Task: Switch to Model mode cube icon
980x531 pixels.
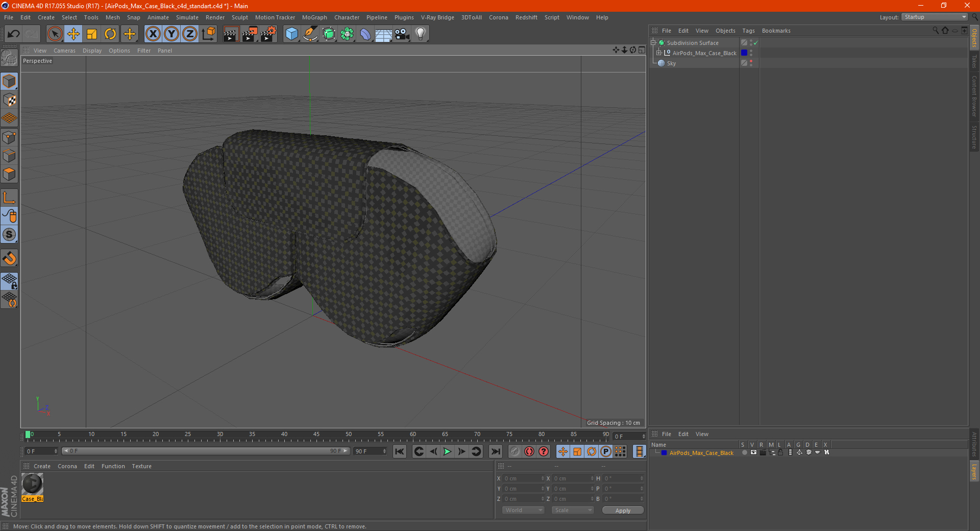Action: click(x=9, y=81)
